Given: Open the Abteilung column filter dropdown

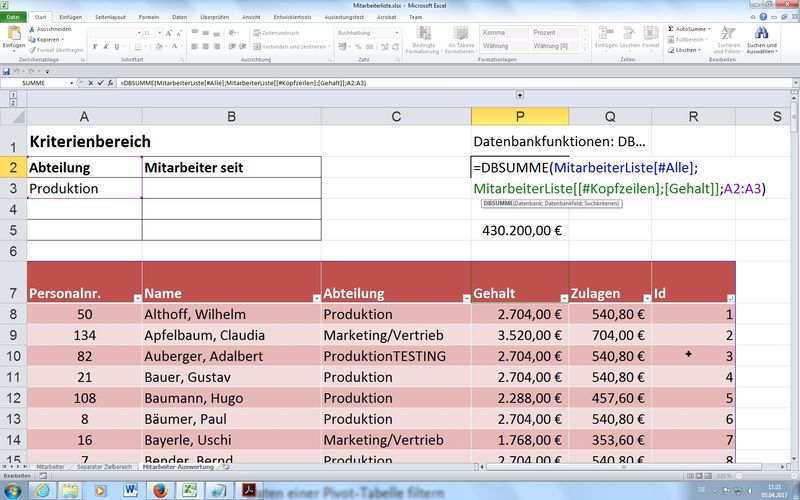Looking at the screenshot, I should 464,298.
